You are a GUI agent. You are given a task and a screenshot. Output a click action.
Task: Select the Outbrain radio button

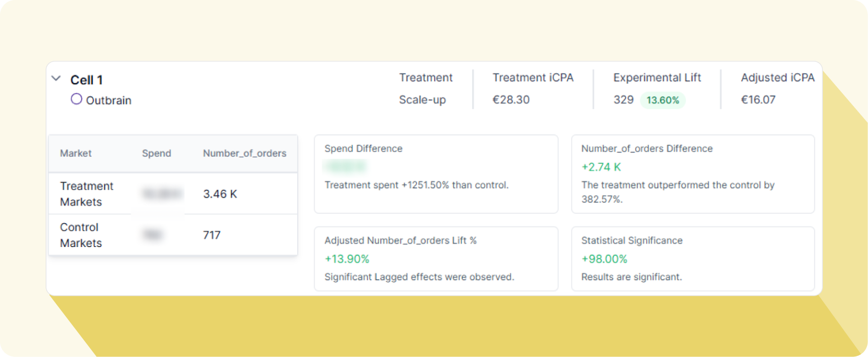pyautogui.click(x=77, y=98)
